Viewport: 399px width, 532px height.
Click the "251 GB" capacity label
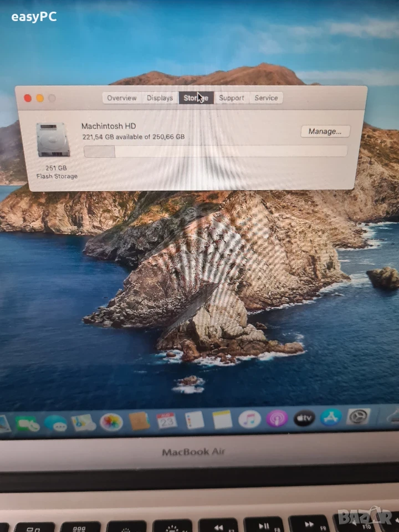(57, 168)
